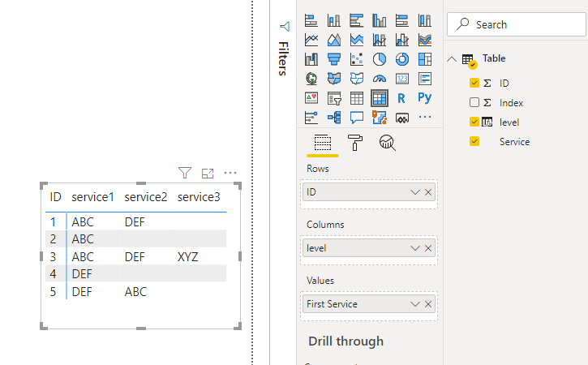588x365 pixels.
Task: Open the Analytics magnifier tab
Action: (x=388, y=143)
